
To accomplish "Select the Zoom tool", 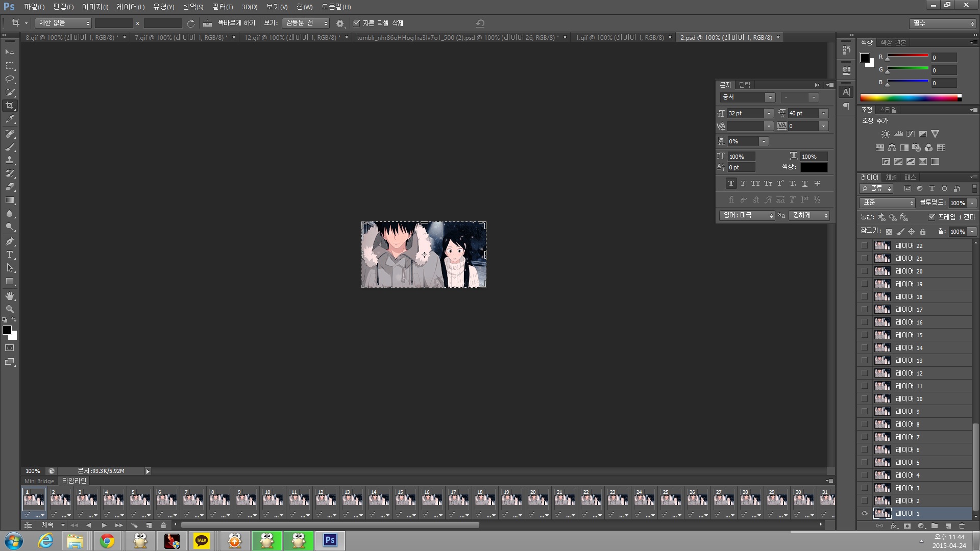I will coord(10,309).
